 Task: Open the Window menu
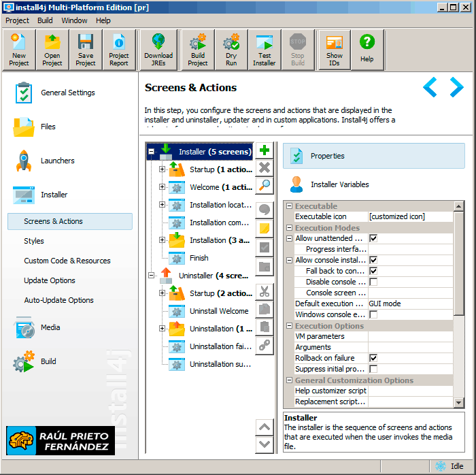(74, 20)
